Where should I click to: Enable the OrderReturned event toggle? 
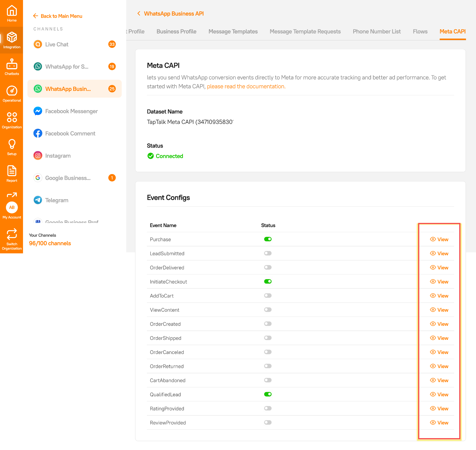[268, 366]
